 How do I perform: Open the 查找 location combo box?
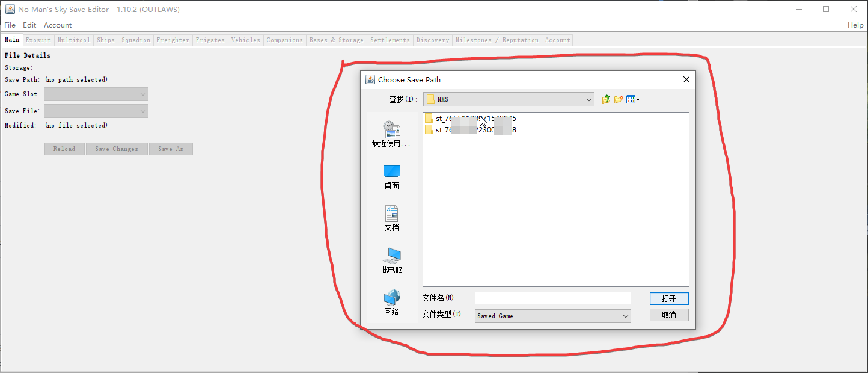[588, 99]
